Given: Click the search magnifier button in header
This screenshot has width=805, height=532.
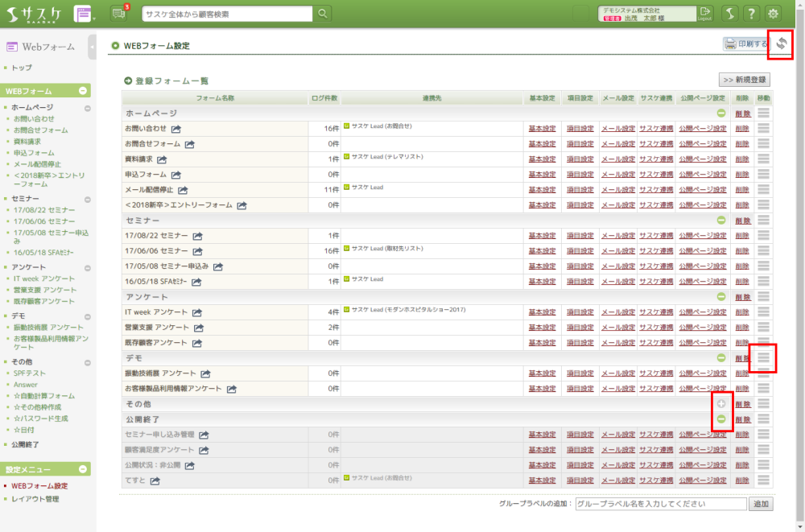Looking at the screenshot, I should 322,14.
